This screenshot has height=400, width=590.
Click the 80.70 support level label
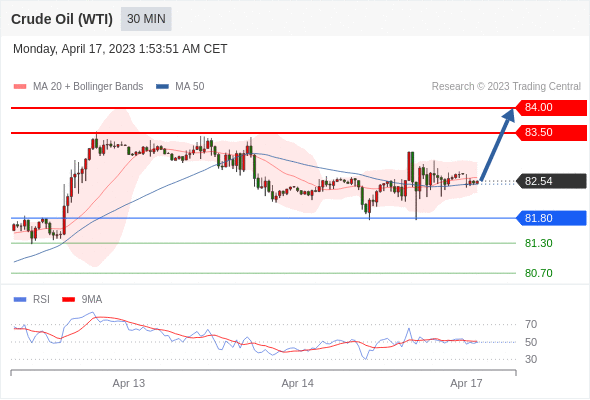click(x=539, y=273)
